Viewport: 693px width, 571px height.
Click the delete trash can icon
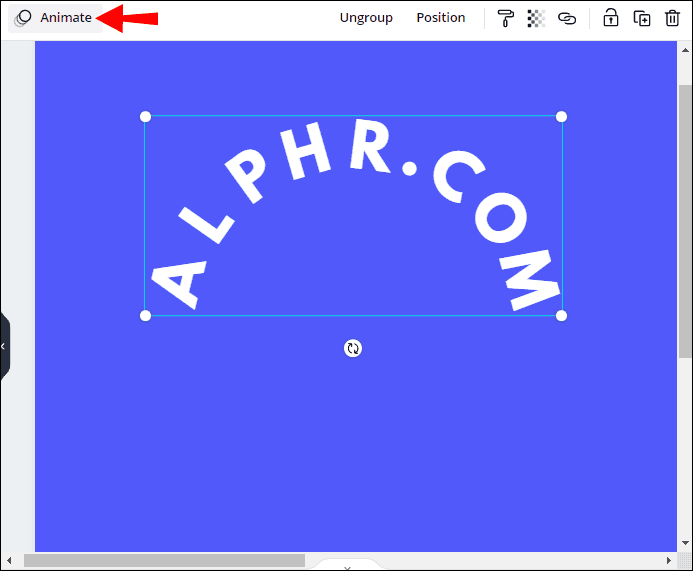[x=672, y=18]
